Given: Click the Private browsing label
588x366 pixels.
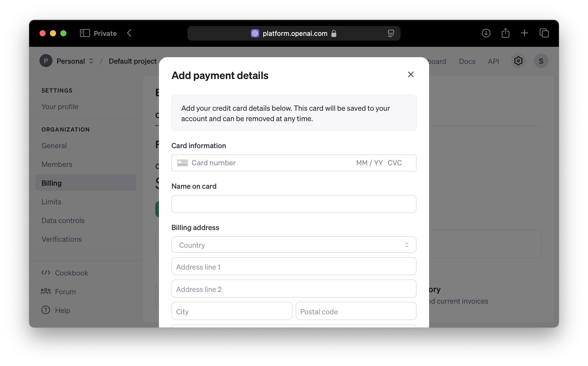Looking at the screenshot, I should (x=105, y=33).
